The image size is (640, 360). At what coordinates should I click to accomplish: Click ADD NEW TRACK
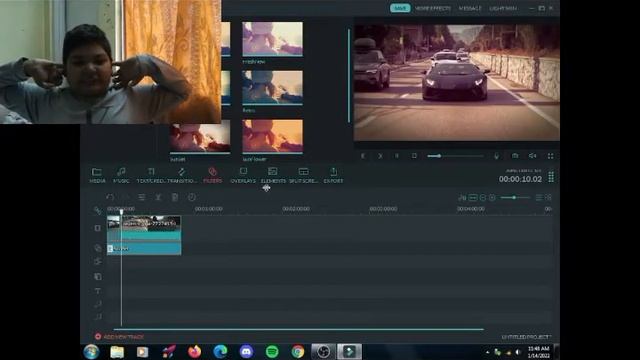119,337
